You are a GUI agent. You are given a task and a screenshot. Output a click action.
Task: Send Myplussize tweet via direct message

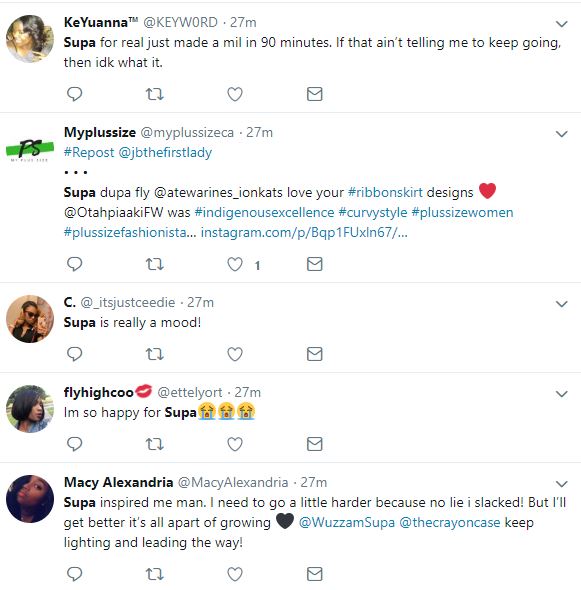coord(315,264)
